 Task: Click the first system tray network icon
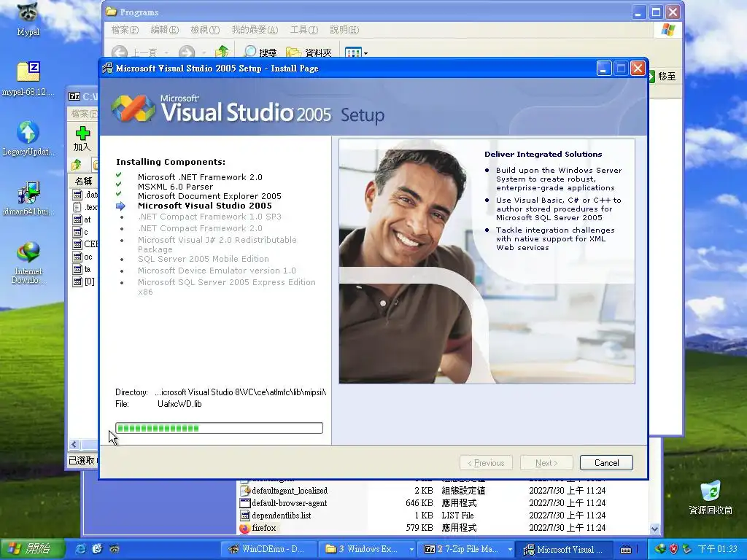(x=659, y=549)
